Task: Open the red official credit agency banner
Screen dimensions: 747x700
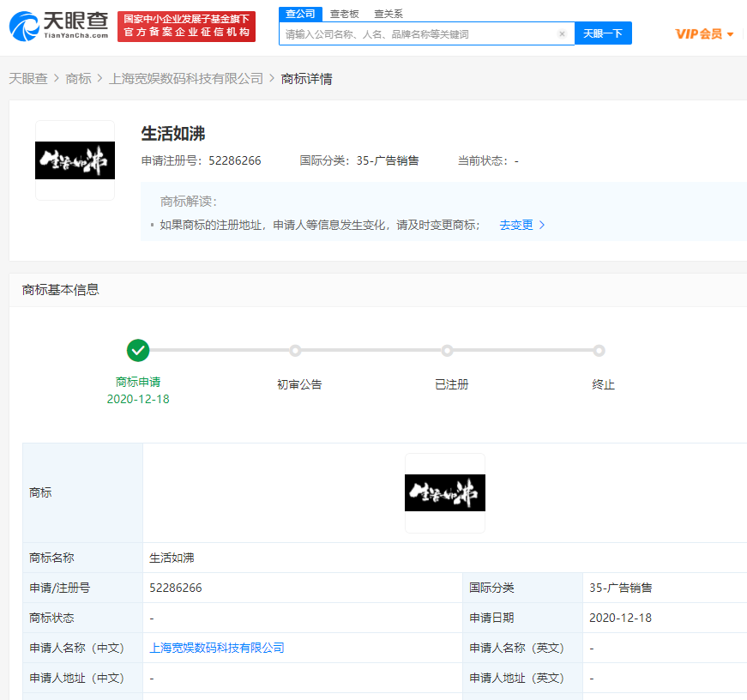Action: pos(186,27)
